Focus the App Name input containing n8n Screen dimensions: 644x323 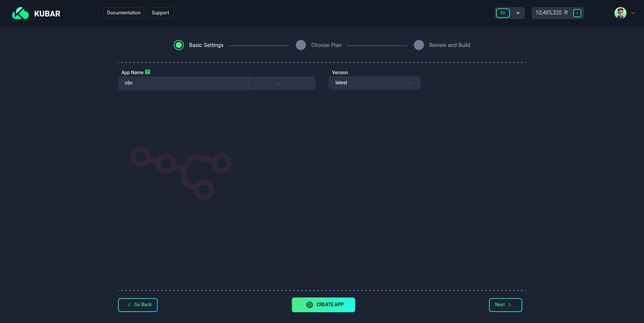point(183,83)
